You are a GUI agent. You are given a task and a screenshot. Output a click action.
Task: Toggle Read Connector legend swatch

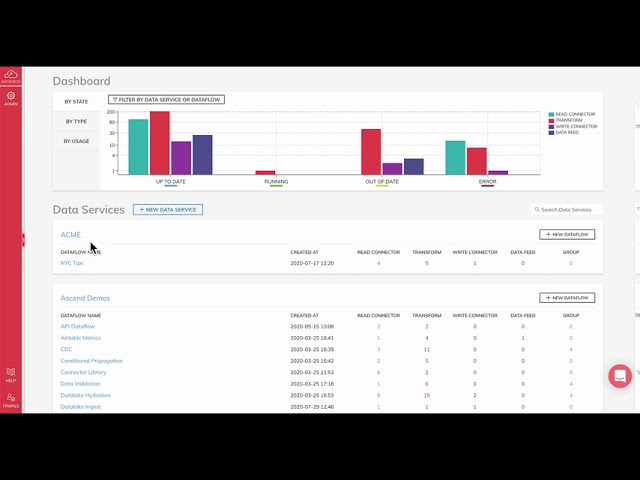click(x=551, y=115)
